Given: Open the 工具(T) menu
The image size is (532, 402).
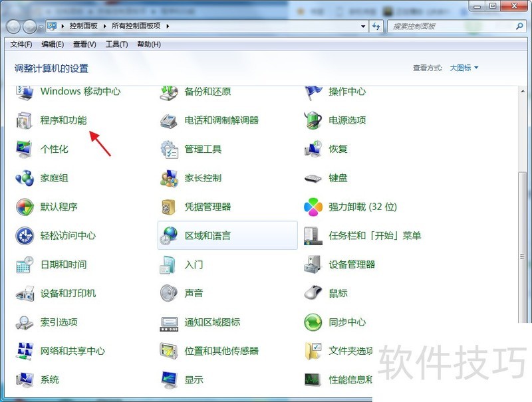Looking at the screenshot, I should (x=116, y=44).
